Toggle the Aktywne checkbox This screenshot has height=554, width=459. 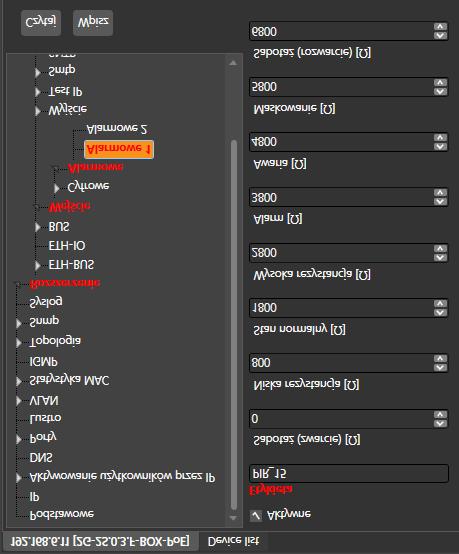(256, 515)
